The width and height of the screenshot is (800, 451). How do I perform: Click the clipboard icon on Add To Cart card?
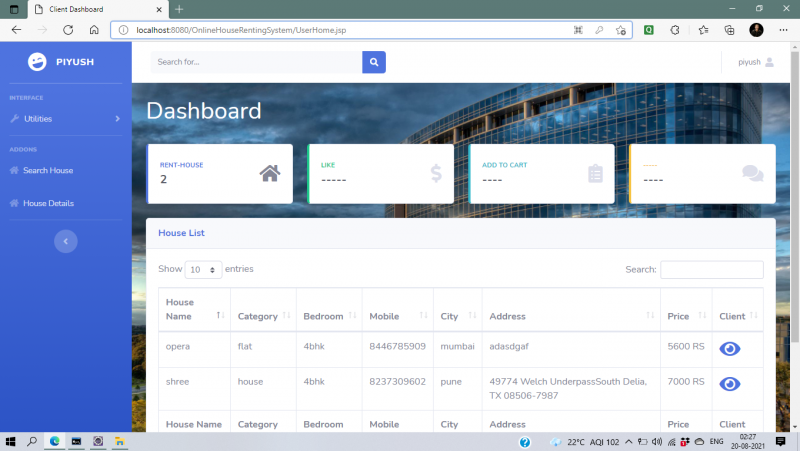pyautogui.click(x=595, y=173)
